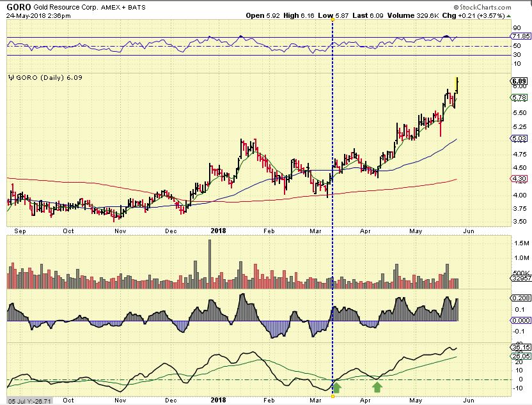Select the yellow handle atop the dashed line

point(332,20)
